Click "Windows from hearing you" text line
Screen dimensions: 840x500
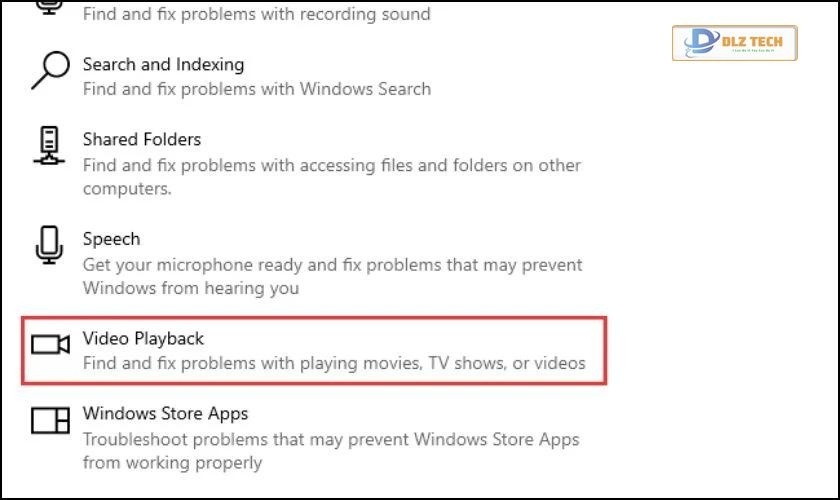point(190,288)
